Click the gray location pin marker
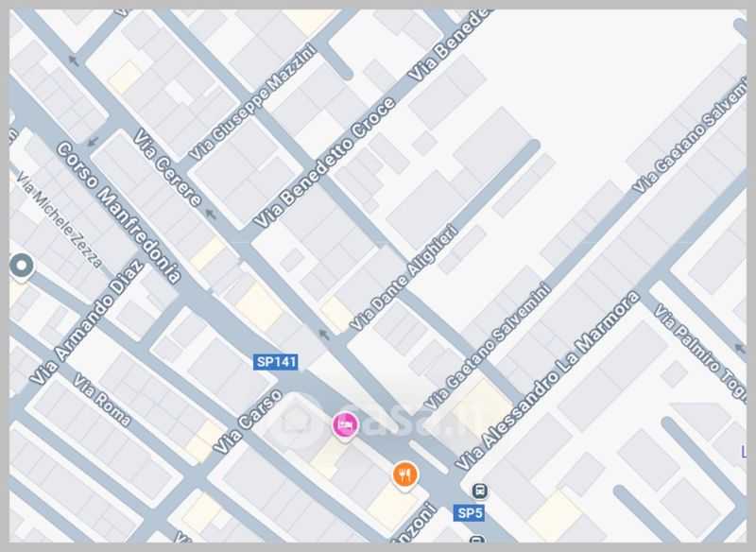Image resolution: width=756 pixels, height=552 pixels. 21,267
